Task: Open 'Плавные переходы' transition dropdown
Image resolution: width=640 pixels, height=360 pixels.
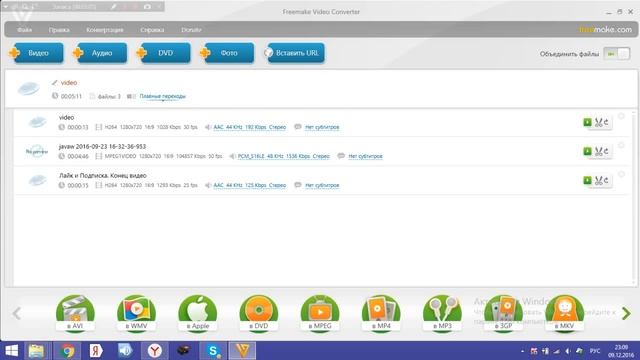Action: coord(162,96)
